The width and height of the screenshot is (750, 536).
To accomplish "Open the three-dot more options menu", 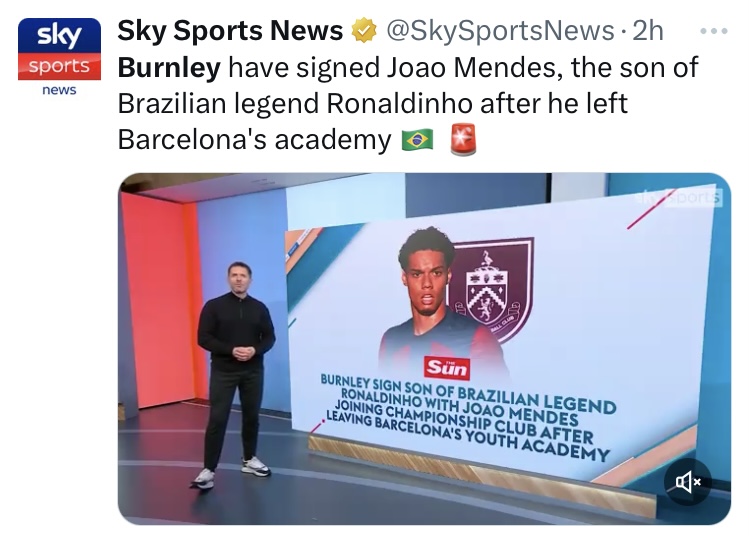I will pyautogui.click(x=714, y=31).
